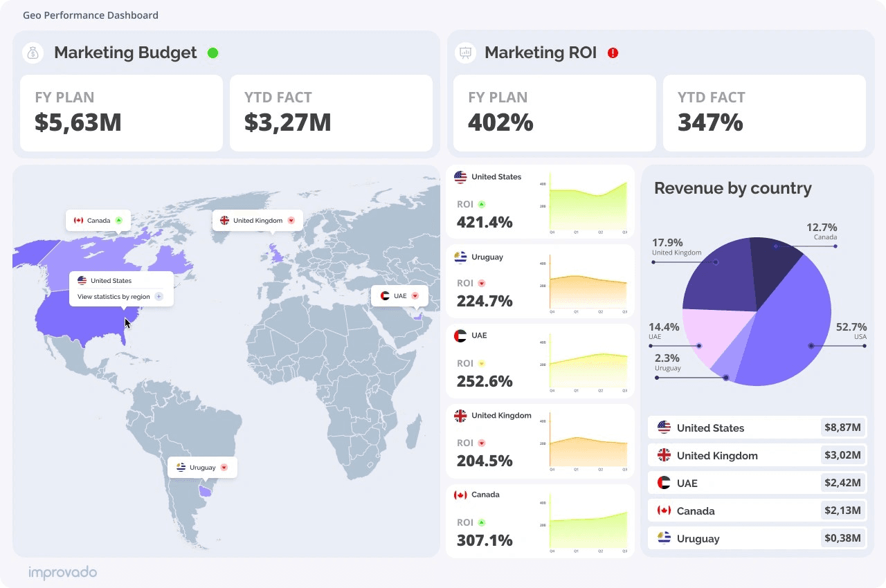
Task: Click the United Kingdom flag on the map label
Action: 225,220
